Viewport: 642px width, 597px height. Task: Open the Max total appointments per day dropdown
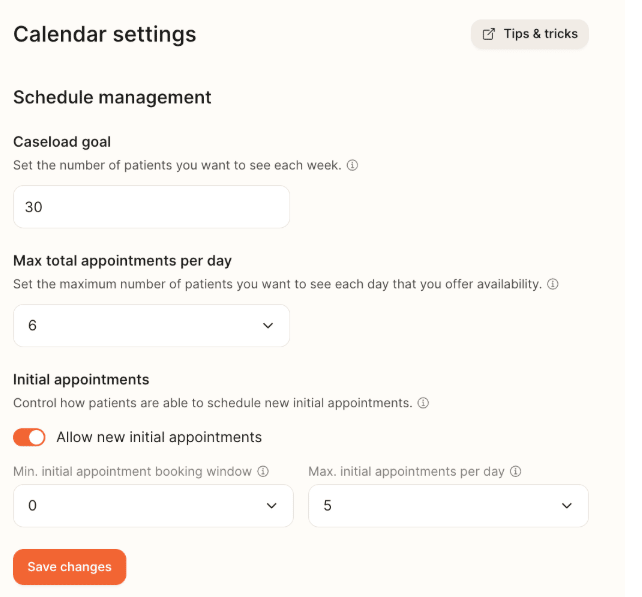(151, 326)
